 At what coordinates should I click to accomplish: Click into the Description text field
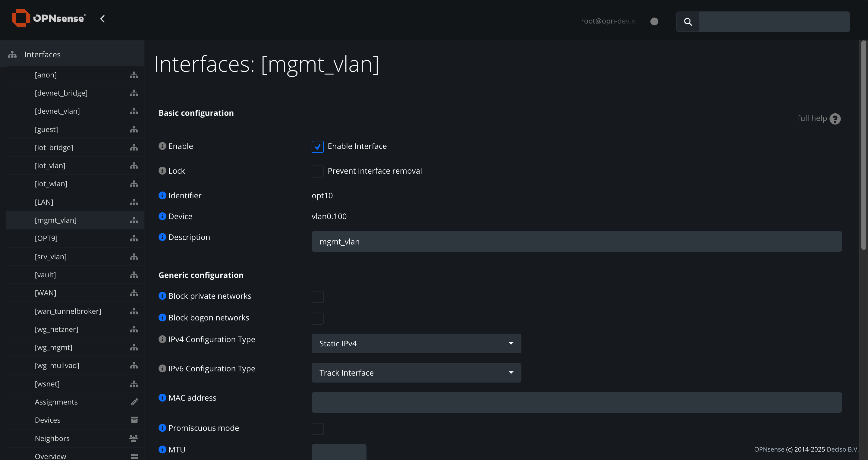point(576,242)
